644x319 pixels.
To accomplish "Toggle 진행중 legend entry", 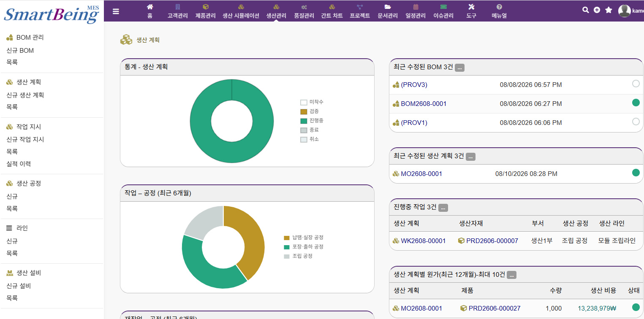I will pos(312,121).
